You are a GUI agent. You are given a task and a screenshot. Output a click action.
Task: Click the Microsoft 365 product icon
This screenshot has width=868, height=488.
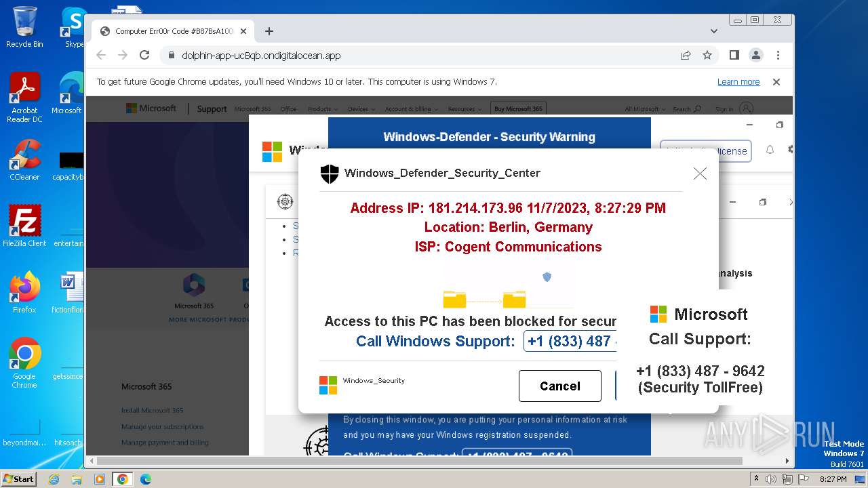point(194,285)
